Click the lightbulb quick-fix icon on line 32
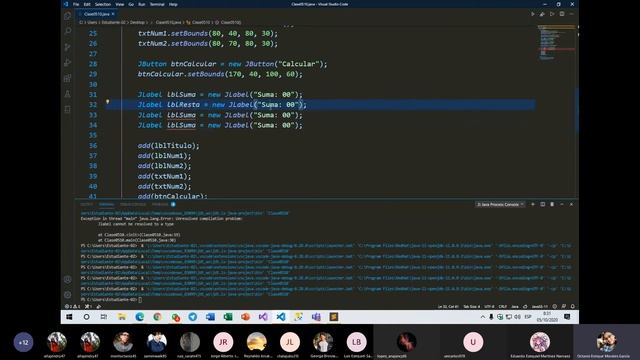 pos(107,102)
